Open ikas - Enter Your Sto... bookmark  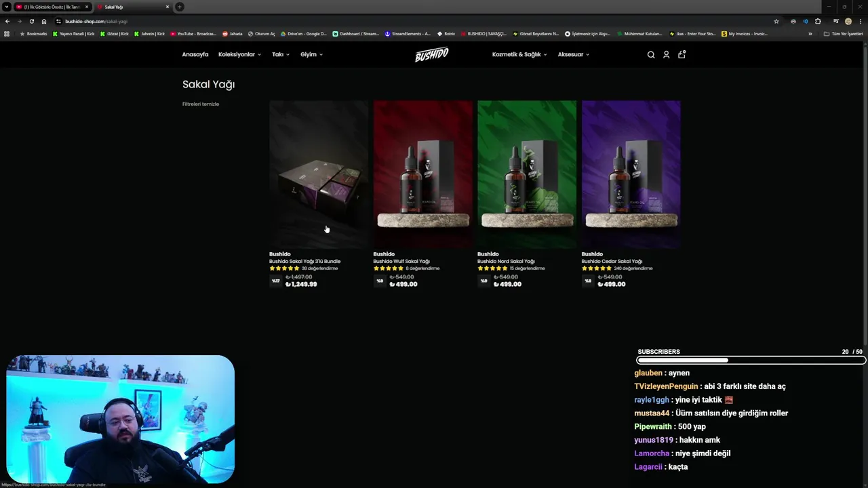692,34
